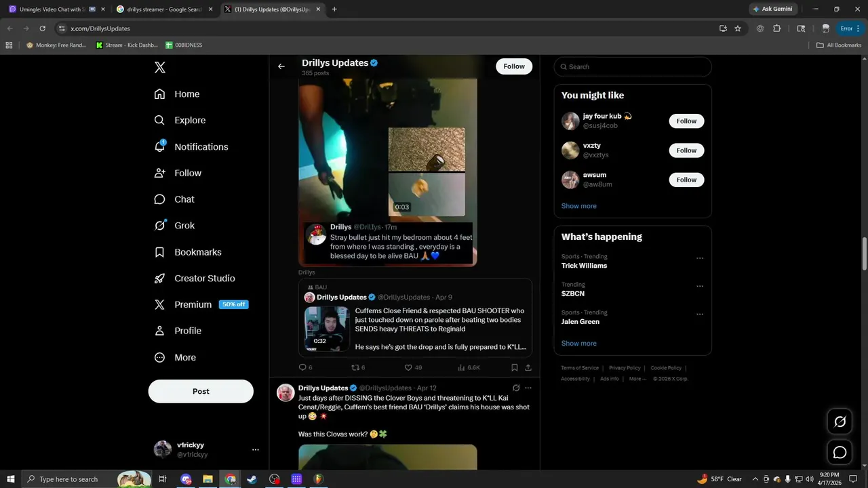Screen dimensions: 868x488
Task: Click the reply icon on the post
Action: tap(303, 367)
